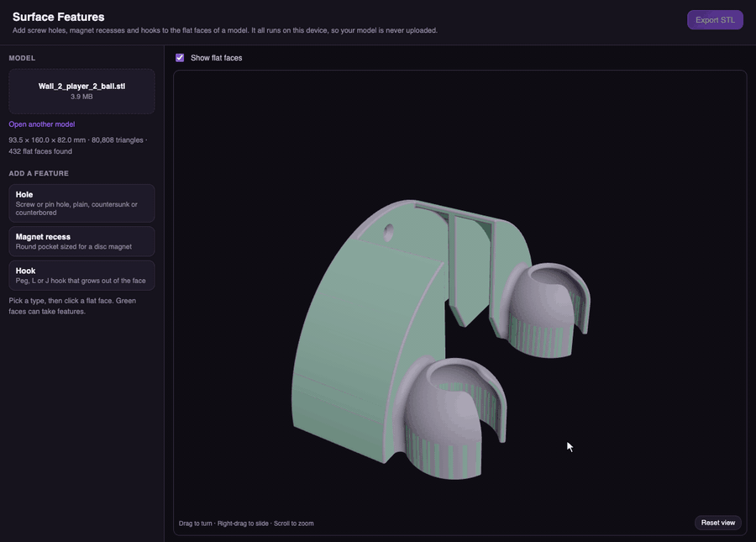Click the 'Add screw holes, magnet recesses' subtitle

pyautogui.click(x=224, y=30)
